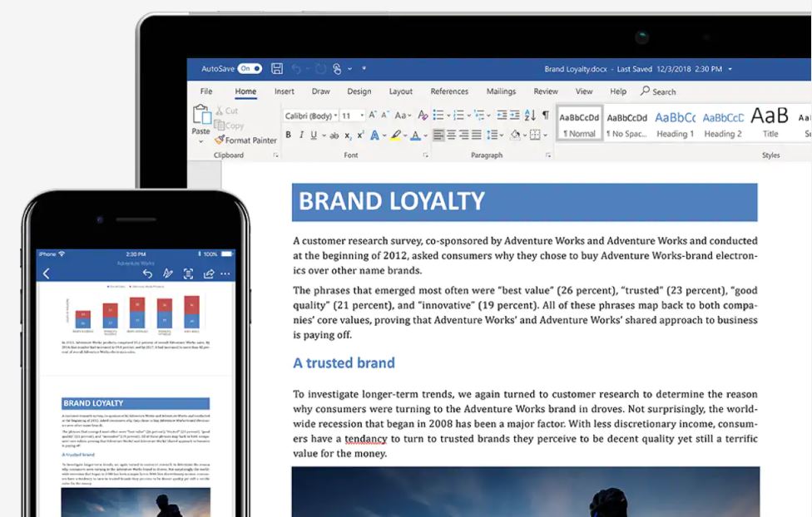Toggle Center alignment
Viewport: 812px width, 517px height.
pos(451,135)
